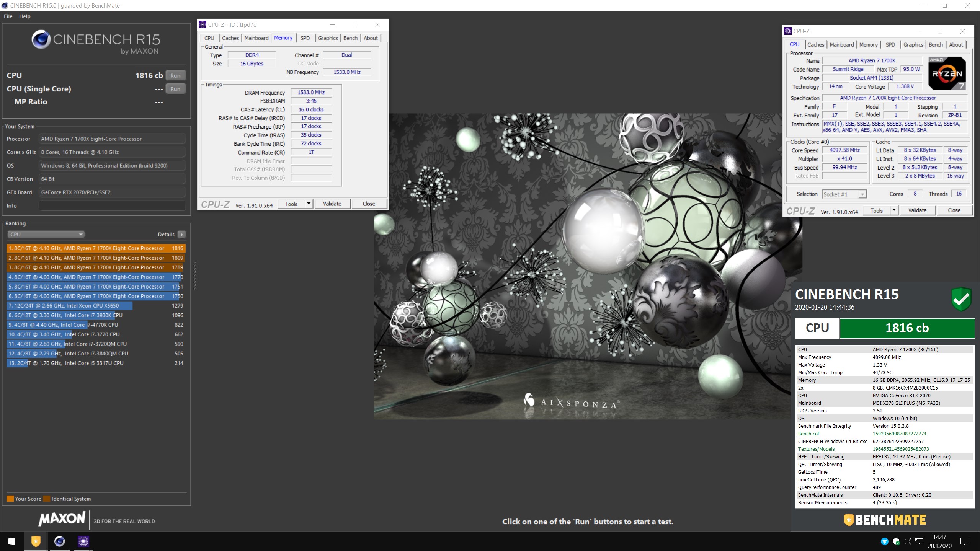Select ranking row 2 scoring 1809

(x=96, y=258)
